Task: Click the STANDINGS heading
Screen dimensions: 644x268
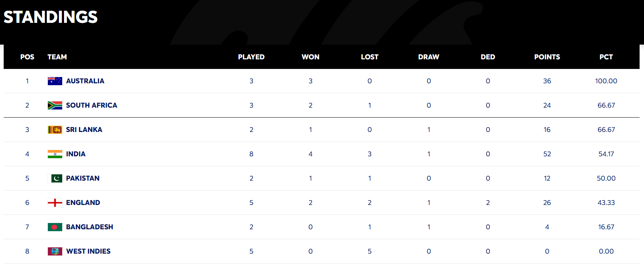Action: tap(51, 17)
